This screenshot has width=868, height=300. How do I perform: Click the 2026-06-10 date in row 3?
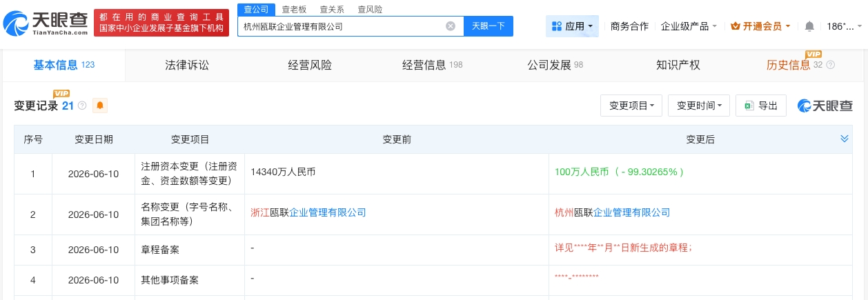pyautogui.click(x=94, y=250)
